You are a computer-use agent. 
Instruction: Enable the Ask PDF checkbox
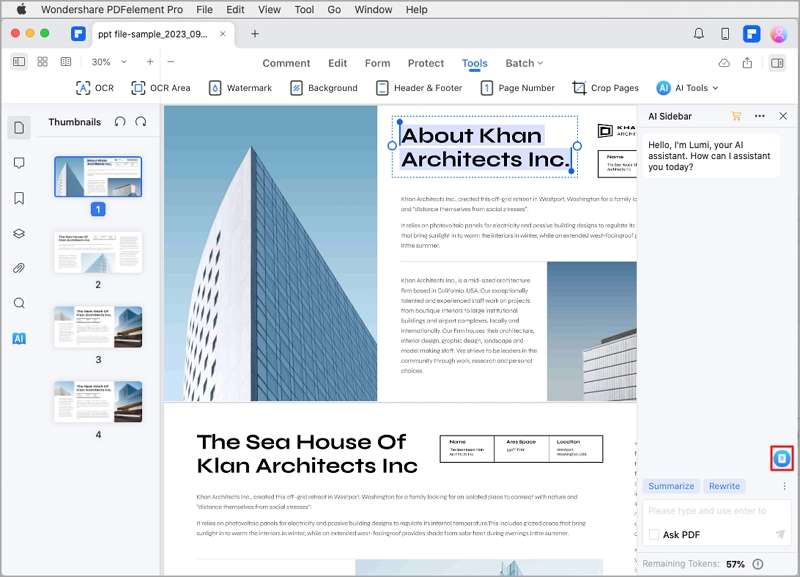(x=654, y=535)
